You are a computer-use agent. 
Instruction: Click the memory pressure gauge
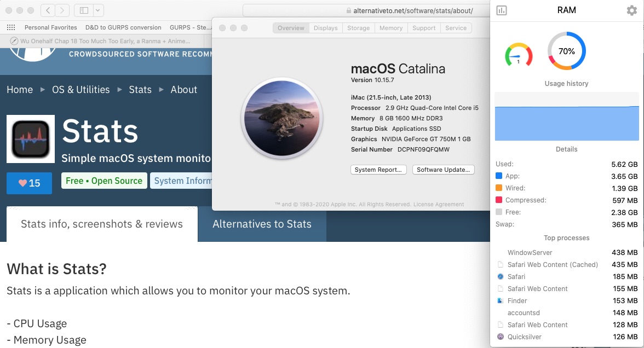point(518,55)
